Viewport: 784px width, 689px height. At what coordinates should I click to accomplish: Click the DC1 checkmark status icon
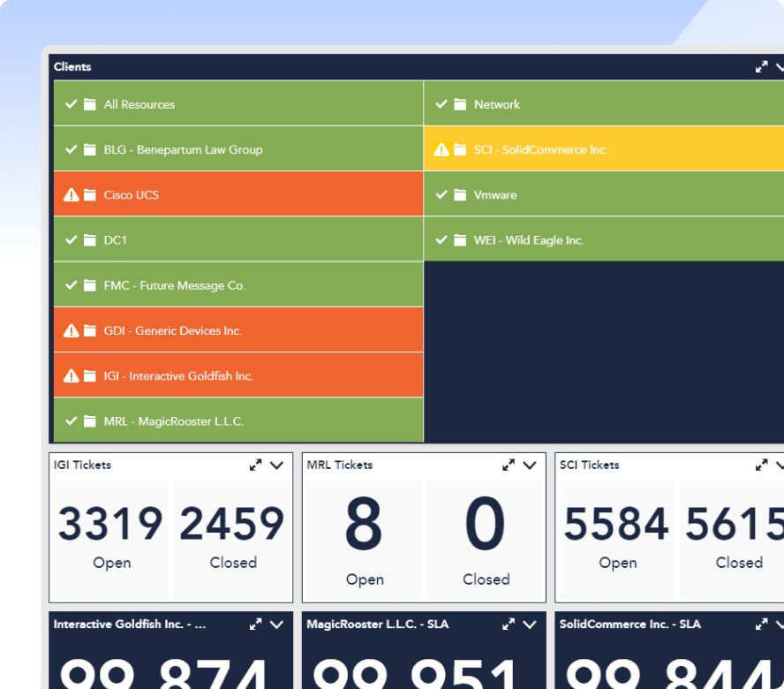click(x=71, y=239)
